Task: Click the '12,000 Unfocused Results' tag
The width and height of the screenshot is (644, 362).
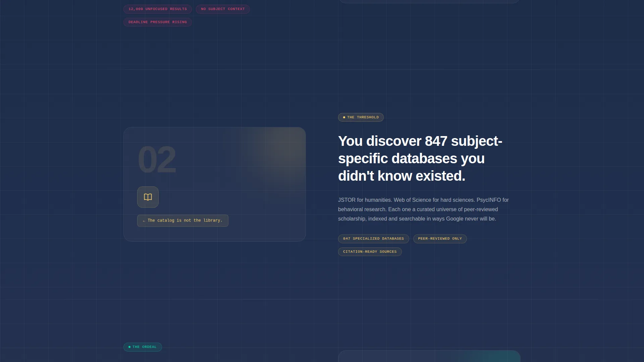Action: [x=158, y=9]
